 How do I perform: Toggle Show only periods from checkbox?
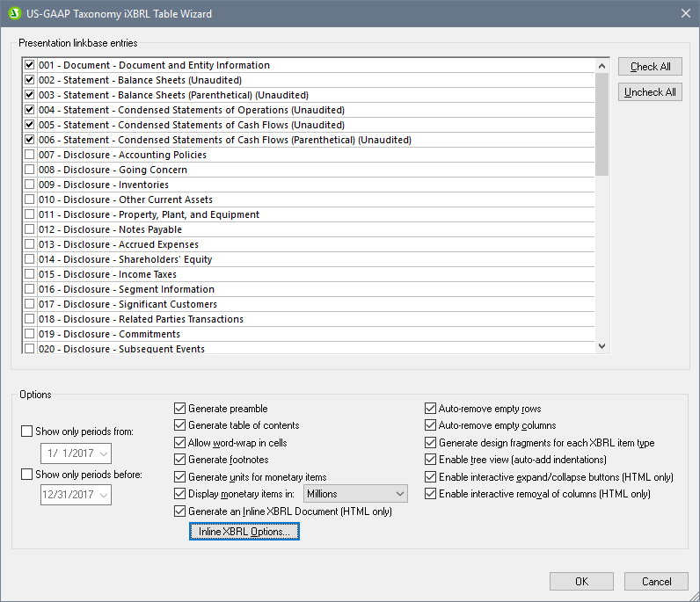coord(26,432)
